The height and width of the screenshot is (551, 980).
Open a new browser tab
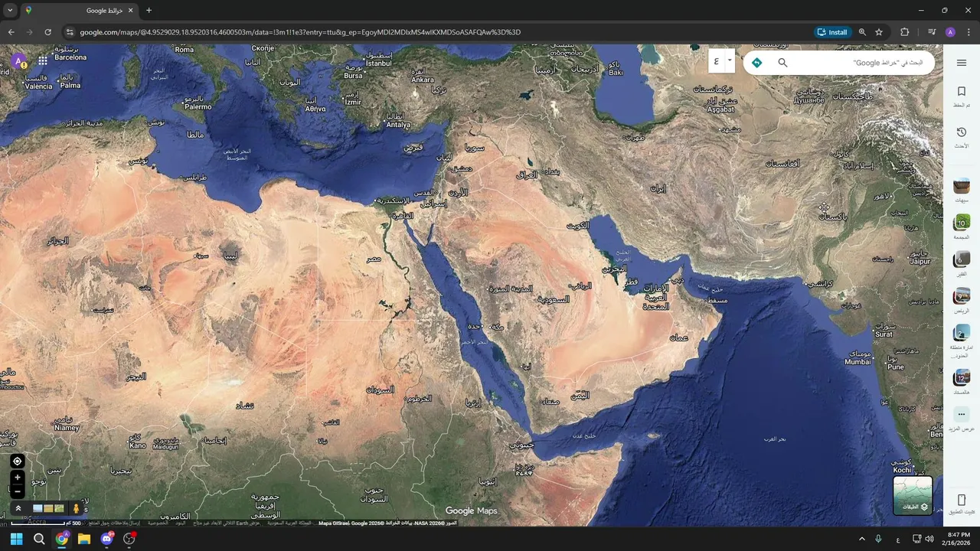[149, 11]
